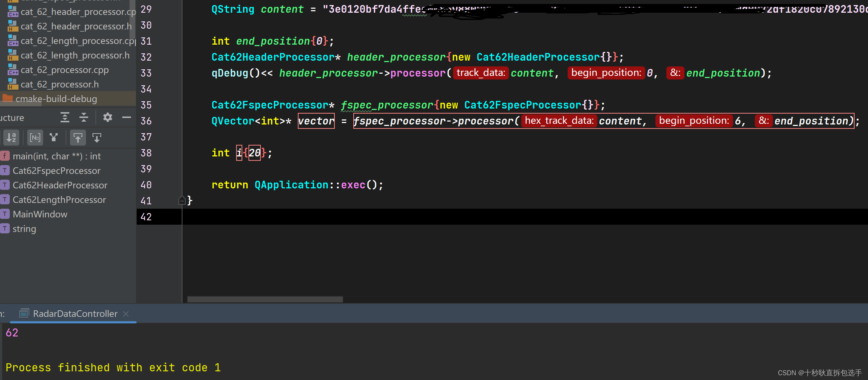Click the cmake-build-debug folder icon
The width and height of the screenshot is (868, 380).
(8, 98)
